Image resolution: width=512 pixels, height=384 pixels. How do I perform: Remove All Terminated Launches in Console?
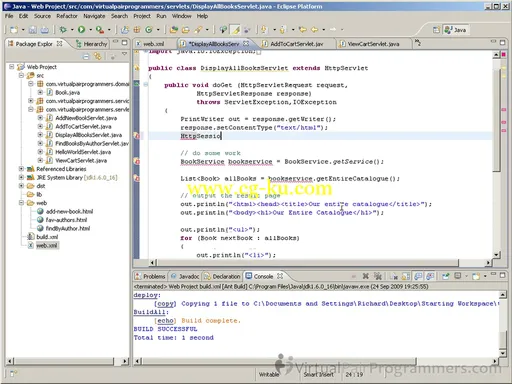378,276
